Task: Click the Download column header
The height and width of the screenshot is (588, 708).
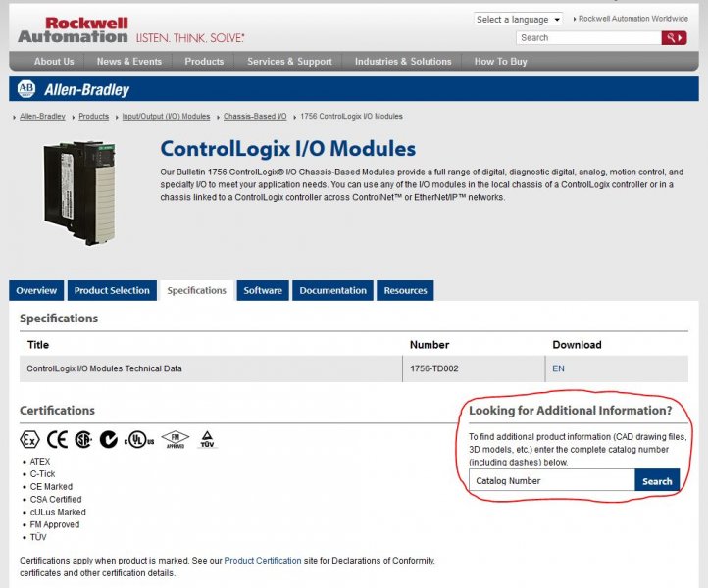Action: point(577,345)
